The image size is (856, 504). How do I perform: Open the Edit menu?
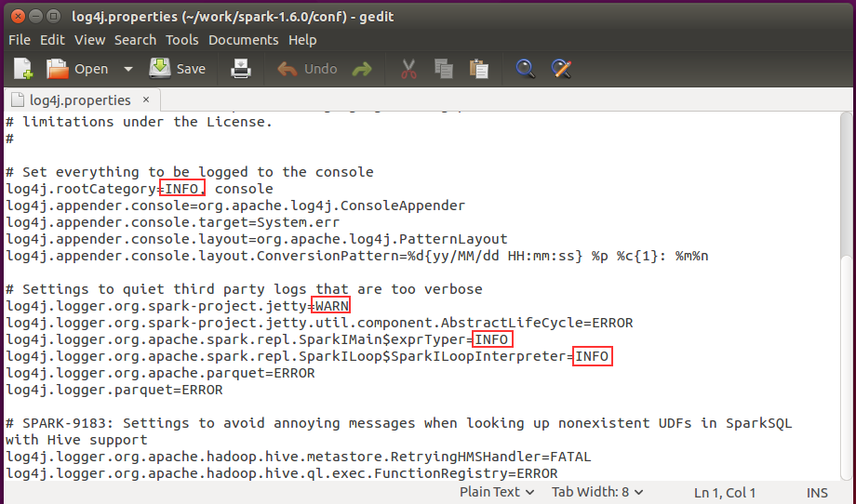[52, 40]
